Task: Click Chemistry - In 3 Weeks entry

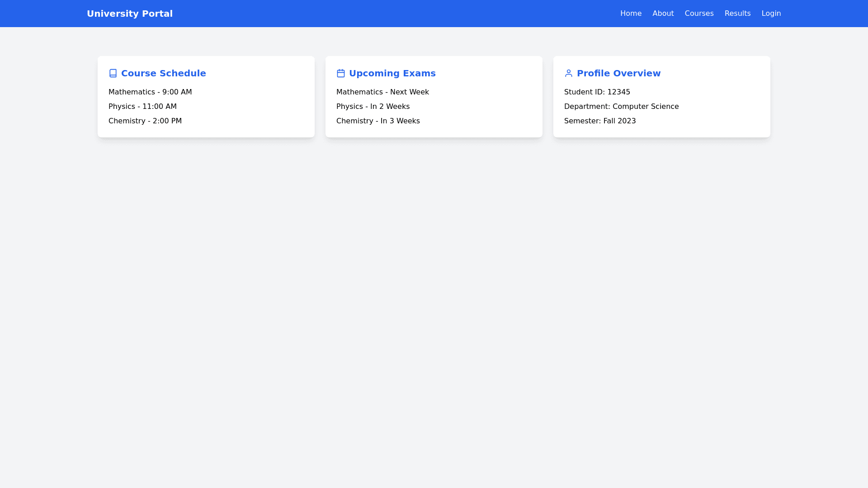Action: [378, 121]
